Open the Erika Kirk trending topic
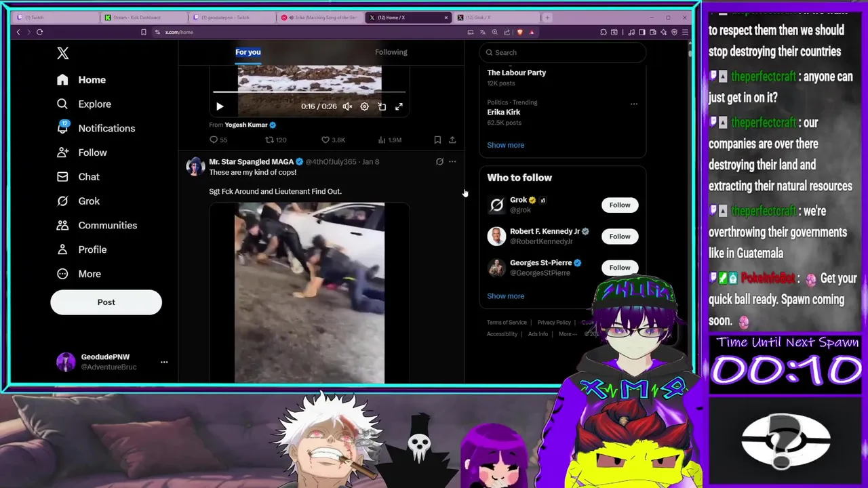 tap(503, 112)
